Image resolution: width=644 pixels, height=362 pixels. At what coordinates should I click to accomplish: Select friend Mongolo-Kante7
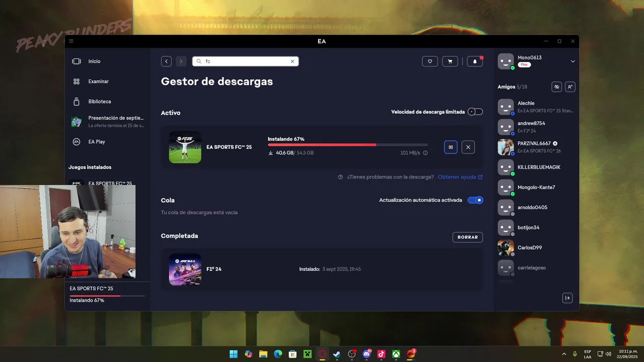click(537, 187)
